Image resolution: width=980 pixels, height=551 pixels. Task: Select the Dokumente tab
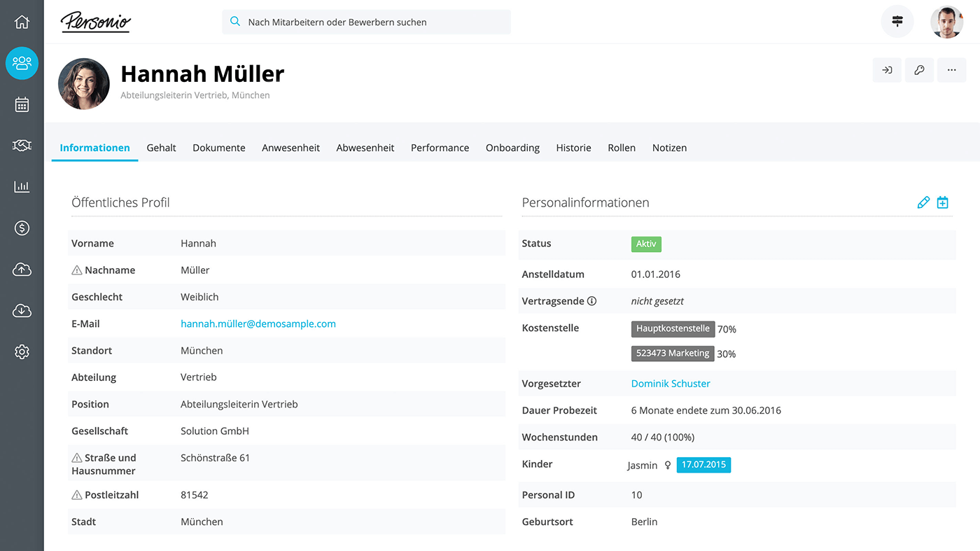coord(218,148)
